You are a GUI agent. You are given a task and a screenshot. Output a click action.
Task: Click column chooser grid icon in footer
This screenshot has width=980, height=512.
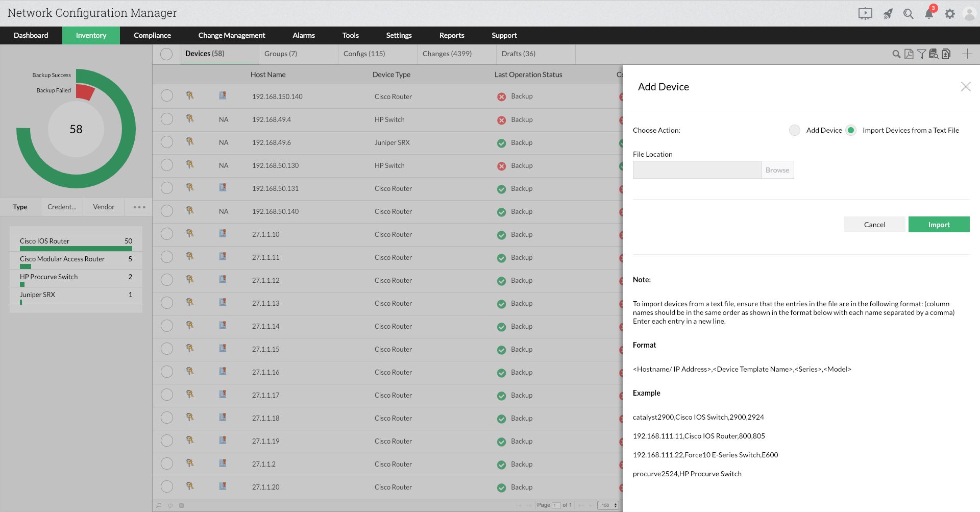point(181,505)
